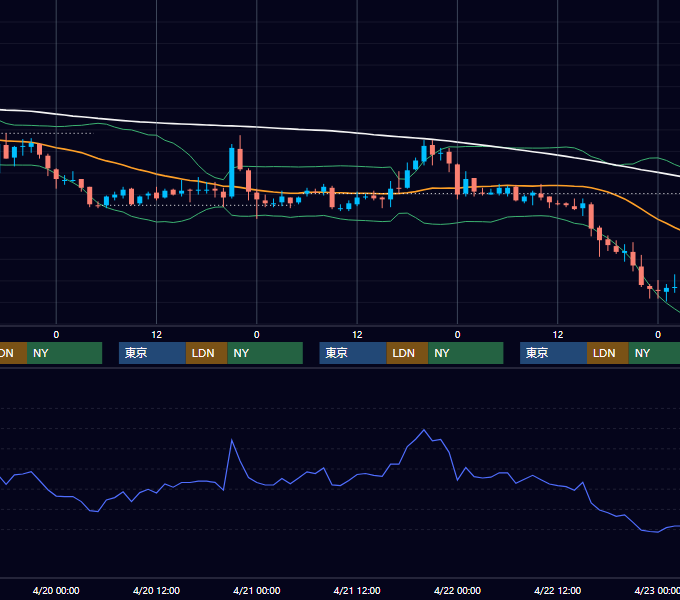Click the 東京 session block on 4/20
The height and width of the screenshot is (600, 680).
coord(152,353)
